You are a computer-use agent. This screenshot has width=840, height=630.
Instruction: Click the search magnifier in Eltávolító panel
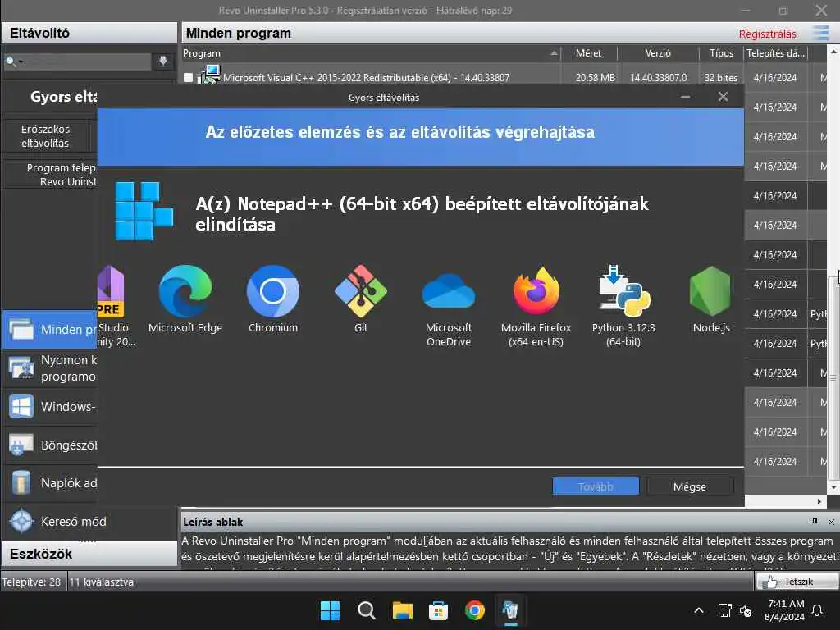[11, 62]
